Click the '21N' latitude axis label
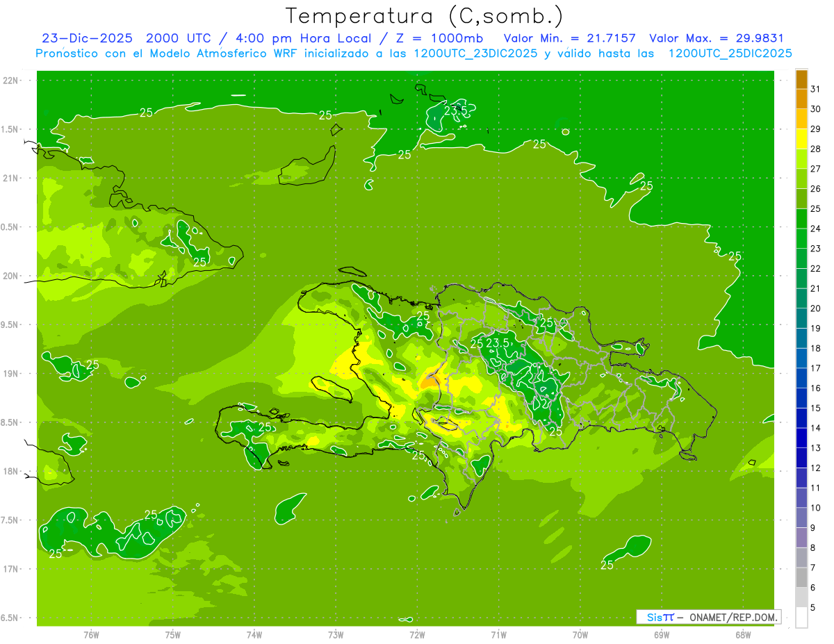 tap(11, 179)
